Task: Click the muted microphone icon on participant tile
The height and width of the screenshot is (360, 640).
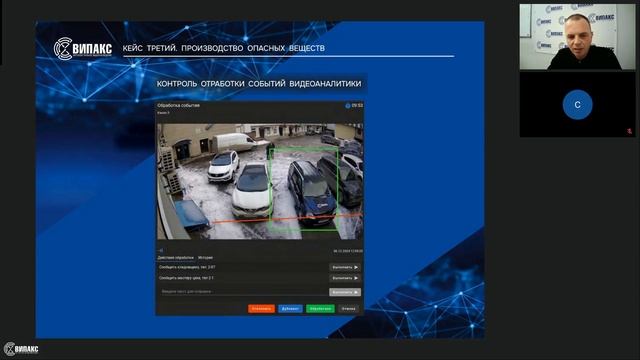Action: (x=630, y=131)
